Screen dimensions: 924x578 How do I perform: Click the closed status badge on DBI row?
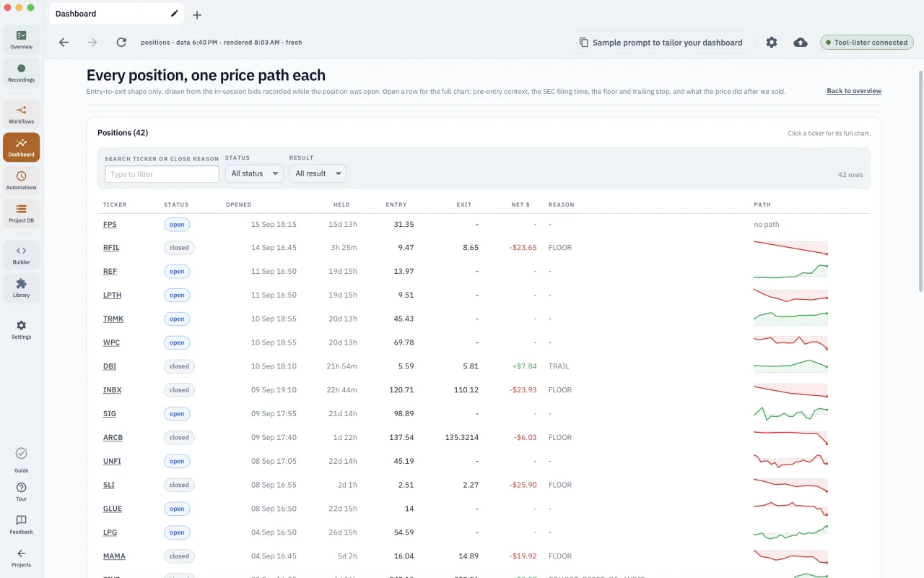(x=179, y=366)
